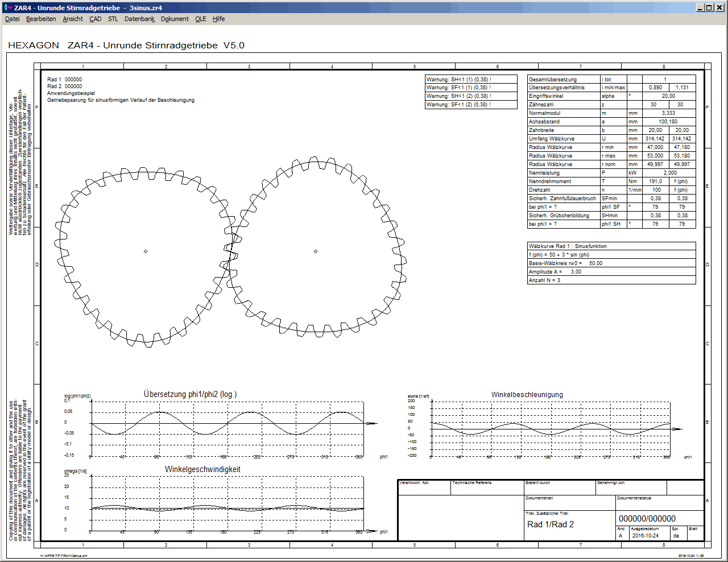The width and height of the screenshot is (728, 562).
Task: Click the Winkelgeschwindigkeit graph title
Action: tap(202, 469)
